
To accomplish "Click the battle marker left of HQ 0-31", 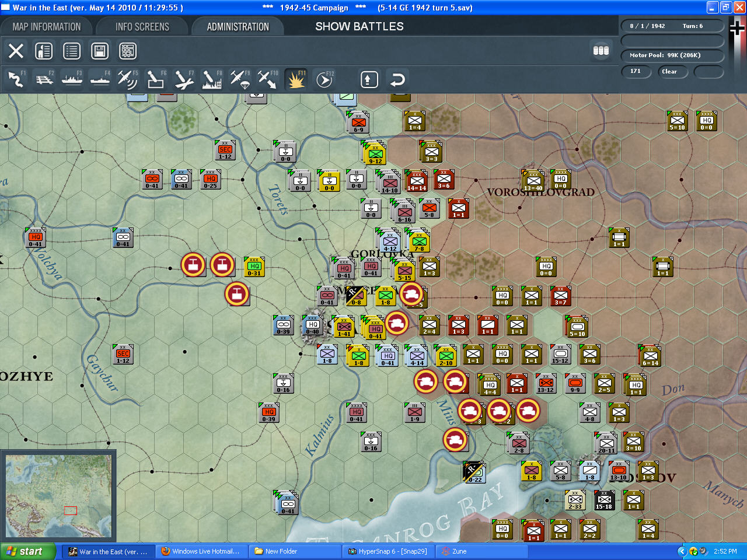I will (222, 265).
